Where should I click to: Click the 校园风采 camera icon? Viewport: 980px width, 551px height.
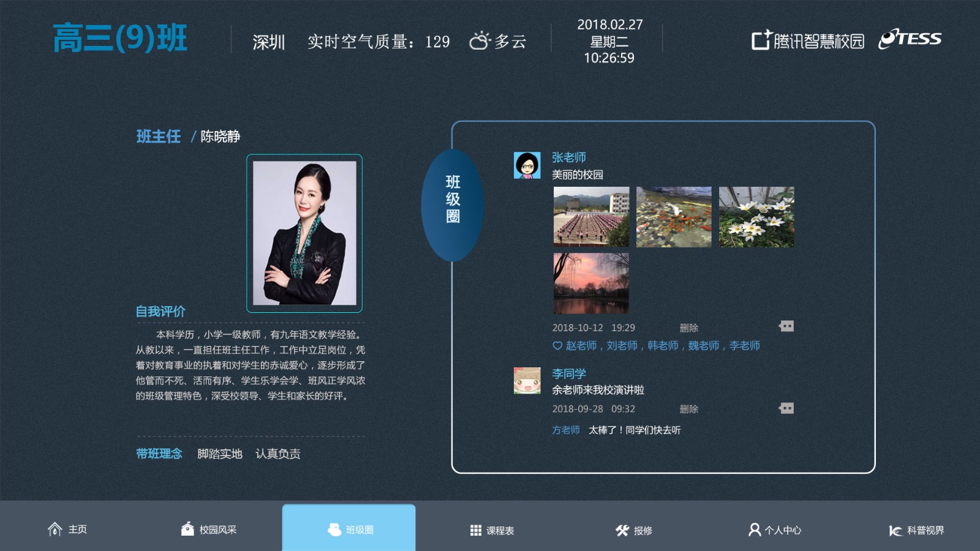tap(187, 529)
